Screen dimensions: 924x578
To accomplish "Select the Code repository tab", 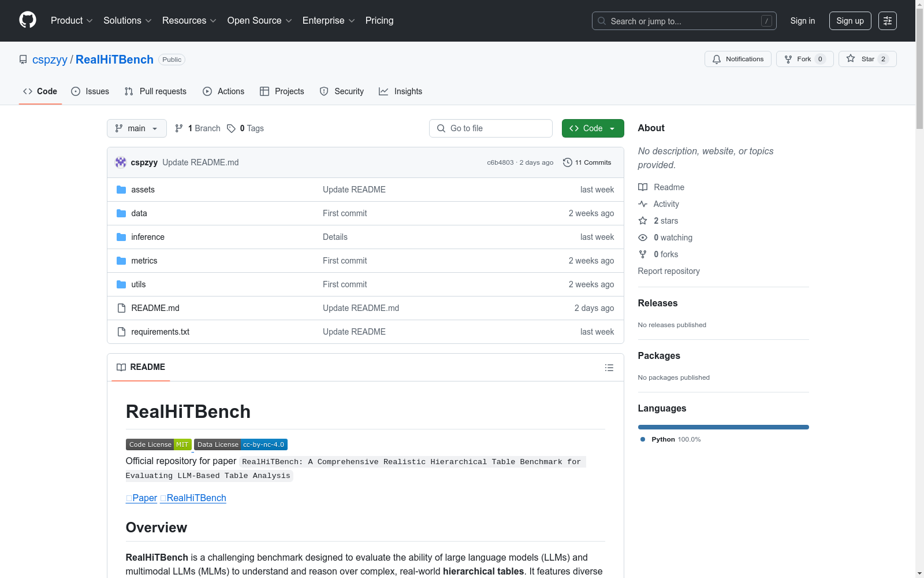I will 40,91.
